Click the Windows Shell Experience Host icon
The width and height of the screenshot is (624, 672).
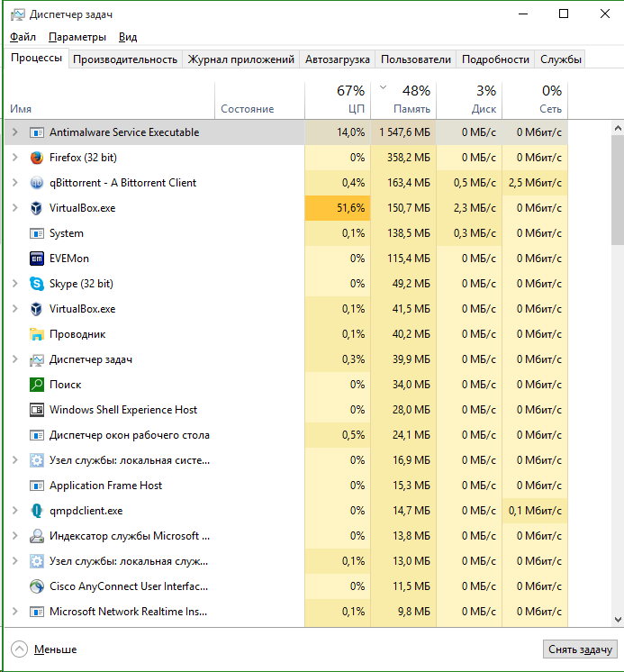pyautogui.click(x=36, y=410)
